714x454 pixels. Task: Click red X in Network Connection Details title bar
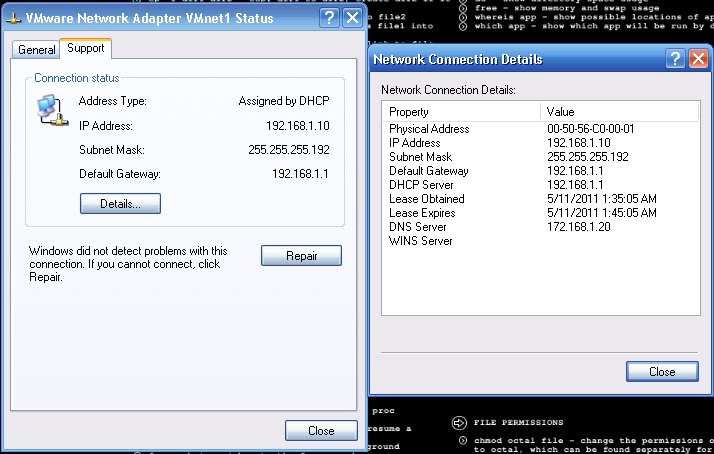click(698, 59)
